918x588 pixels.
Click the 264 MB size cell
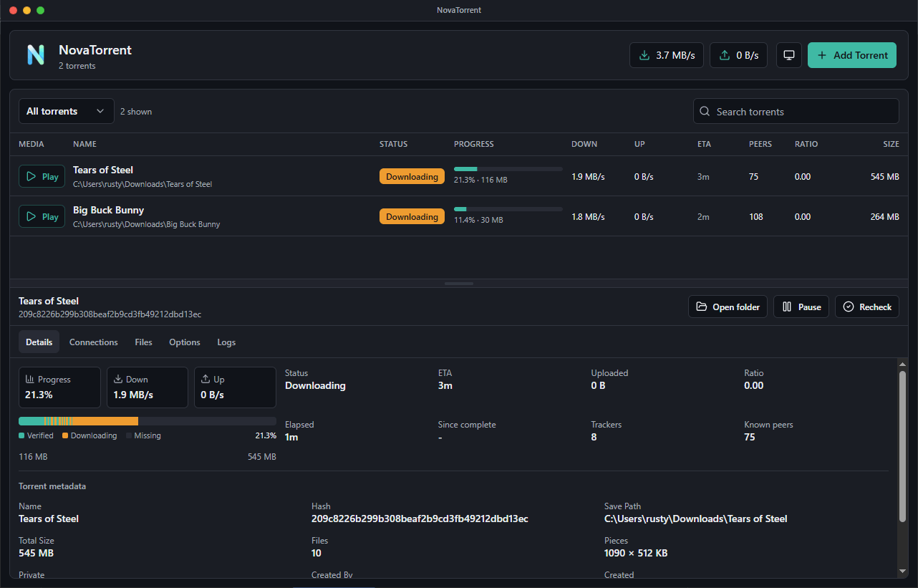[885, 216]
